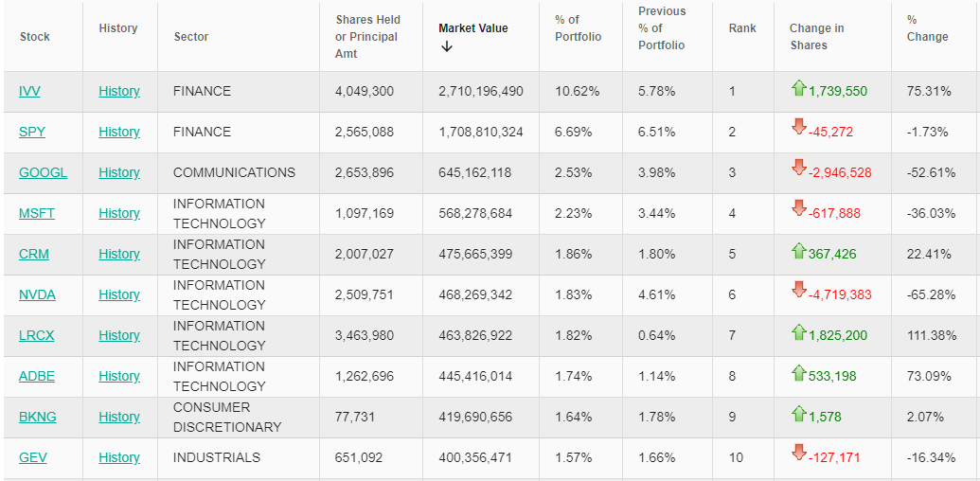Open the IVV stock link
Image resolution: width=980 pixels, height=481 pixels.
point(29,91)
